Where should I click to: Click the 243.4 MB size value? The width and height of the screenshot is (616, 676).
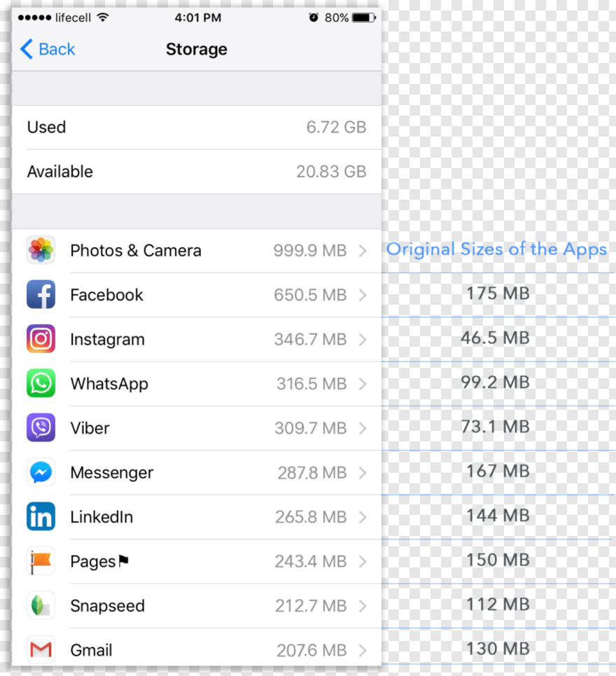pos(311,562)
